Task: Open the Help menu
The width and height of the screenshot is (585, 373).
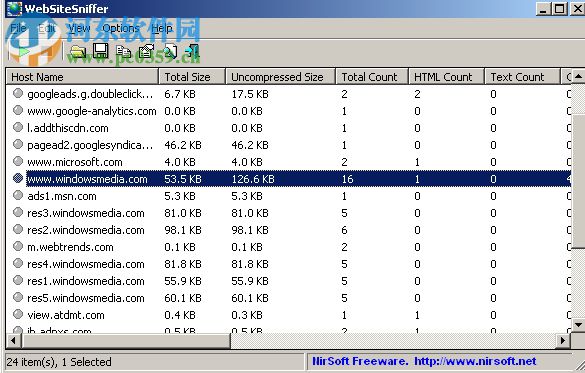Action: click(162, 28)
